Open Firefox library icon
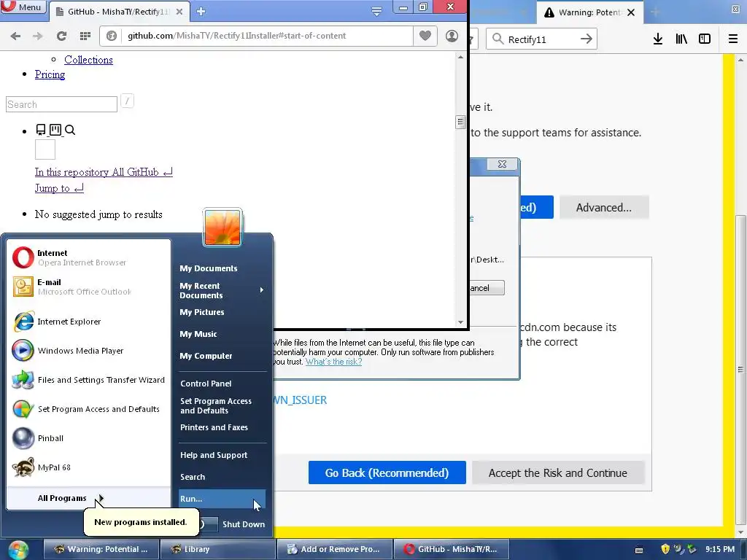Image resolution: width=747 pixels, height=560 pixels. coord(681,39)
